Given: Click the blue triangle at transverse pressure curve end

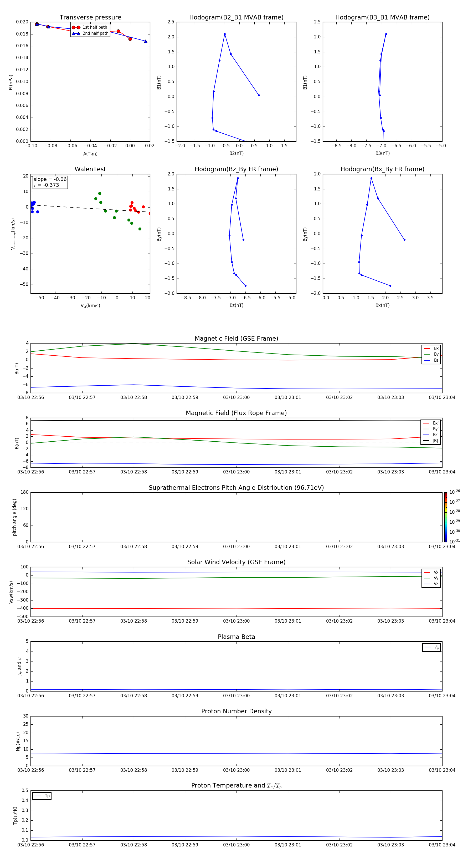Looking at the screenshot, I should (x=146, y=41).
